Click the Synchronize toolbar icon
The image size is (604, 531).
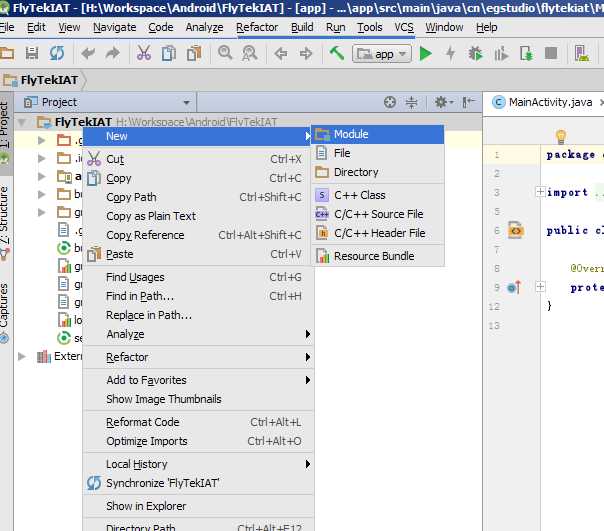coord(57,53)
